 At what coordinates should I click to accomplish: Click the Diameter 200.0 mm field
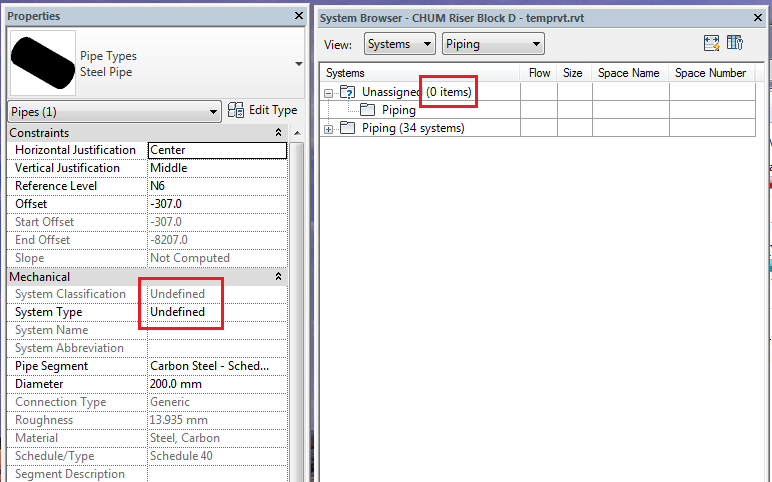point(217,384)
